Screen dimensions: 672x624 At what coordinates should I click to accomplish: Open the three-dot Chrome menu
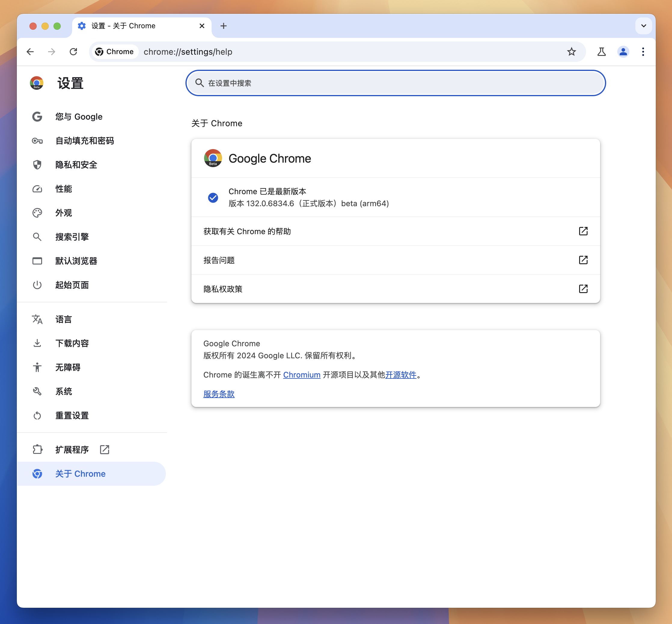tap(643, 52)
